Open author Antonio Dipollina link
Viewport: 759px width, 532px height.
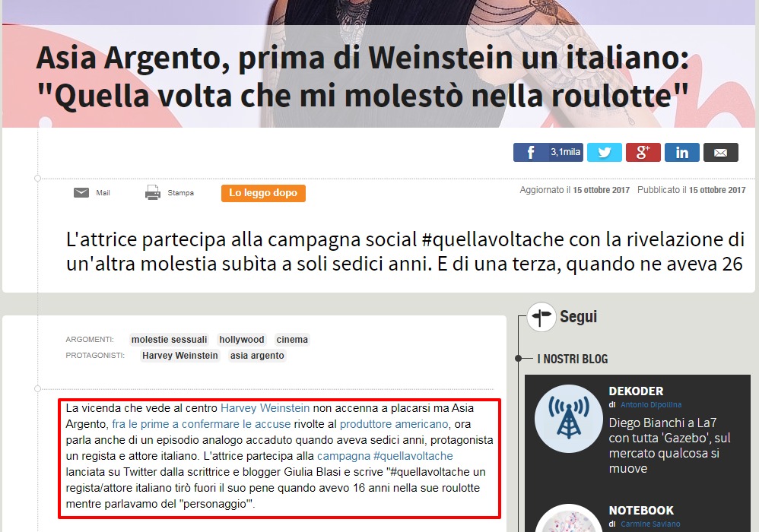coord(650,405)
